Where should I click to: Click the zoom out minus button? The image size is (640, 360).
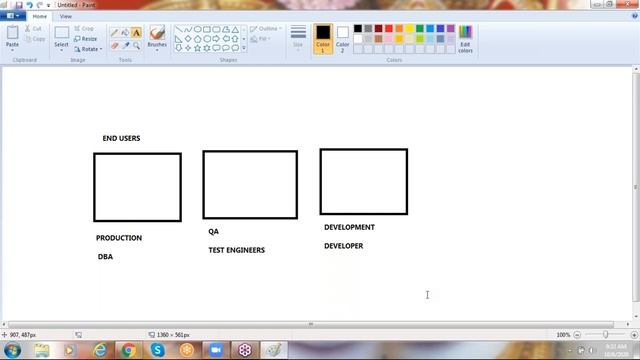click(577, 335)
